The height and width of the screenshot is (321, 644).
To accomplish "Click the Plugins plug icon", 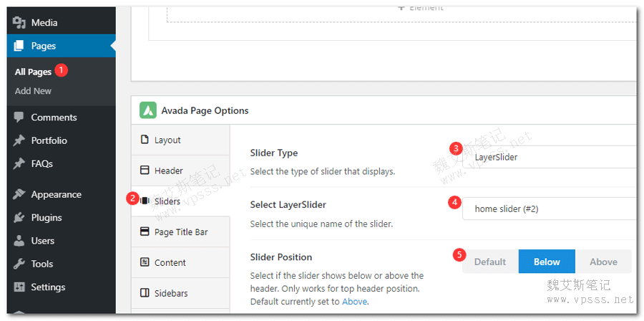I will (x=19, y=218).
